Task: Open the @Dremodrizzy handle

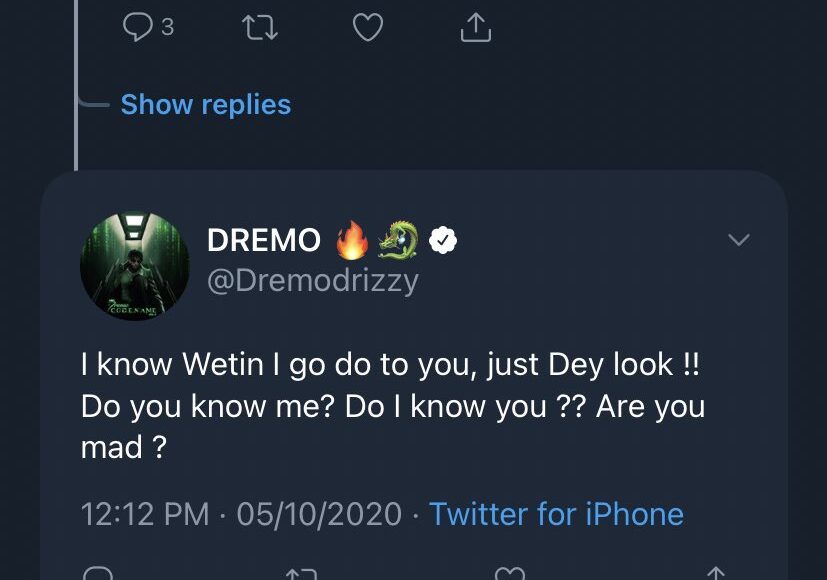Action: pyautogui.click(x=312, y=281)
